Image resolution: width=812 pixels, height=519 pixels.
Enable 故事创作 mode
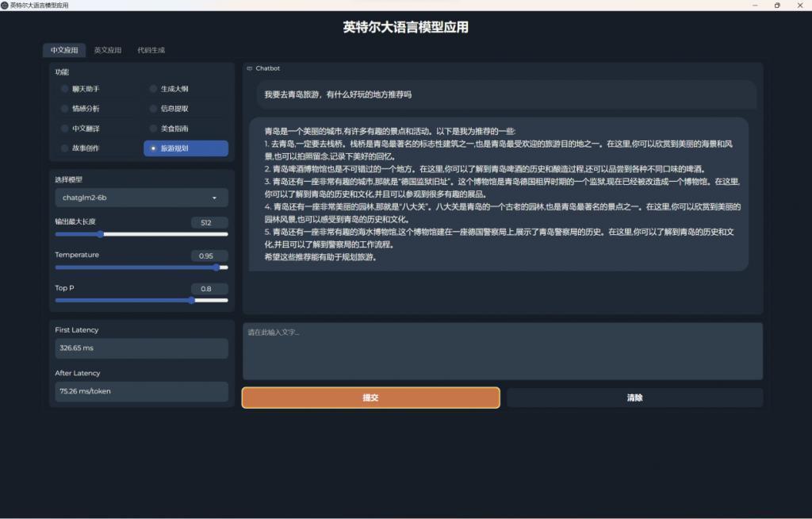[x=86, y=148]
